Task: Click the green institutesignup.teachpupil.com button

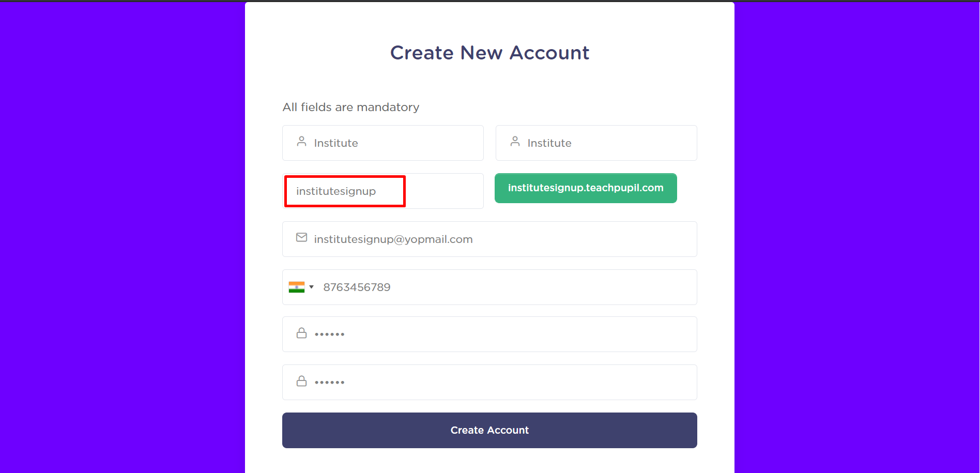Action: click(x=585, y=188)
